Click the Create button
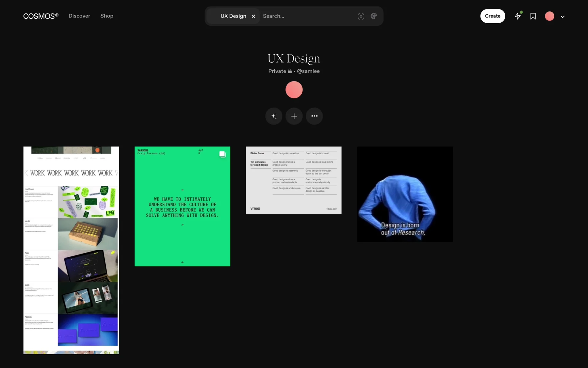This screenshot has width=588, height=368. coord(492,16)
